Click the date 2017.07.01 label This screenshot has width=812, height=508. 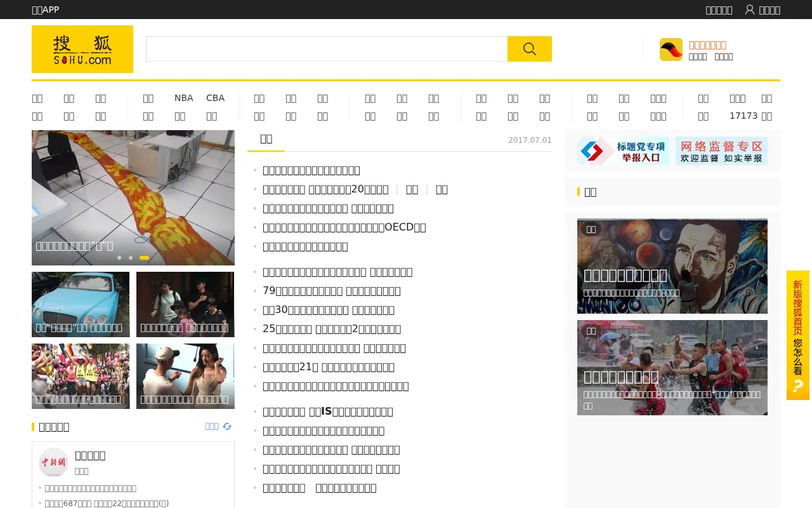[x=530, y=140]
